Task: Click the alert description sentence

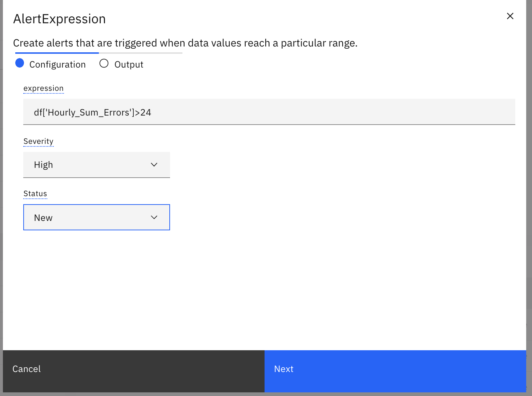Action: (x=185, y=43)
